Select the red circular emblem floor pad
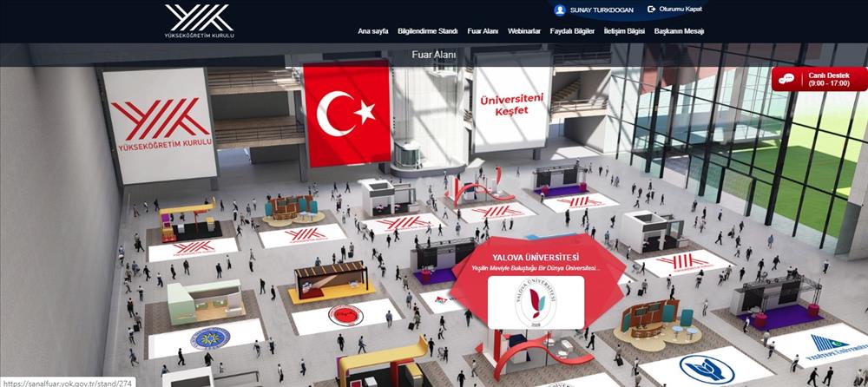Screen dimensions: 868x387 346,316
